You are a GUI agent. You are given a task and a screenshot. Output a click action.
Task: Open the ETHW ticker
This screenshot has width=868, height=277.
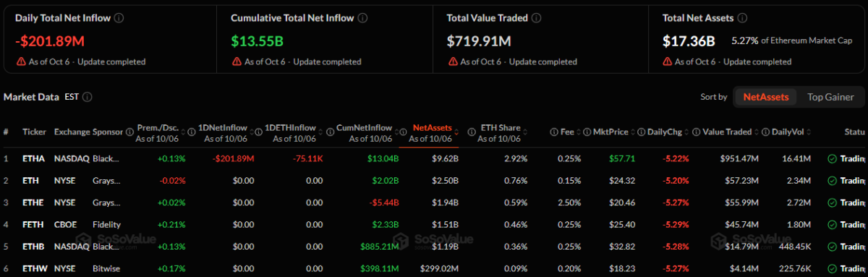click(x=35, y=269)
